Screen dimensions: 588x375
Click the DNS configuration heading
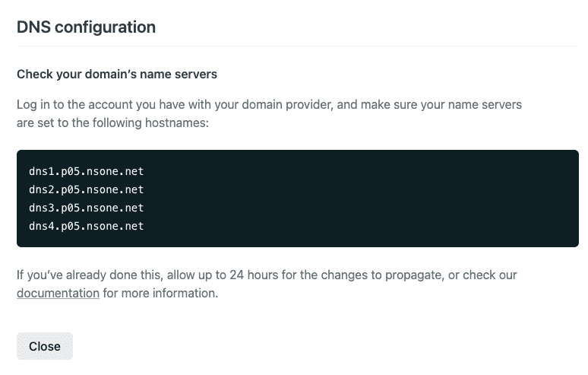coord(86,27)
